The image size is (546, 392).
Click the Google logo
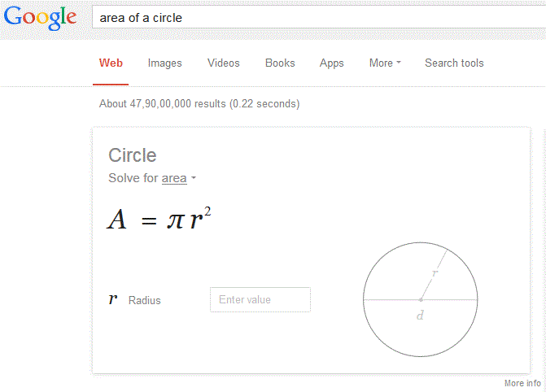[41, 17]
